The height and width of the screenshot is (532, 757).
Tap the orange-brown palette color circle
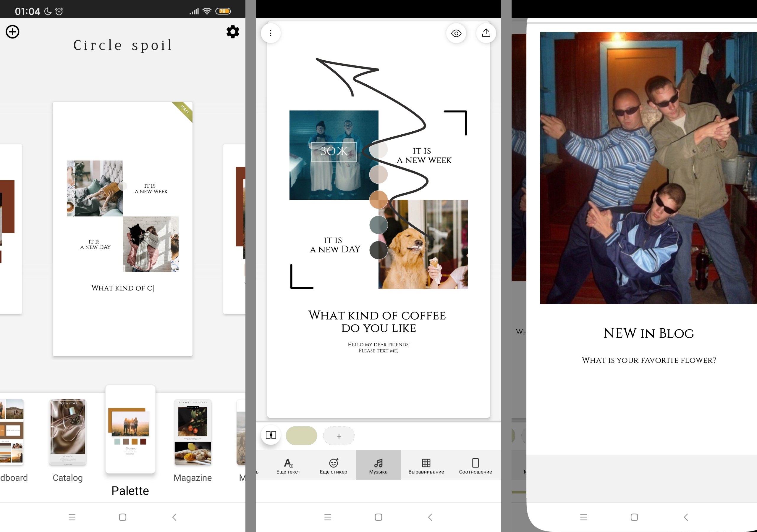378,199
